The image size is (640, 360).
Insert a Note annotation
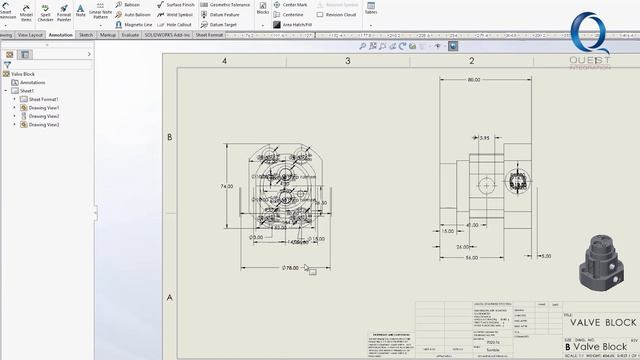pos(80,11)
